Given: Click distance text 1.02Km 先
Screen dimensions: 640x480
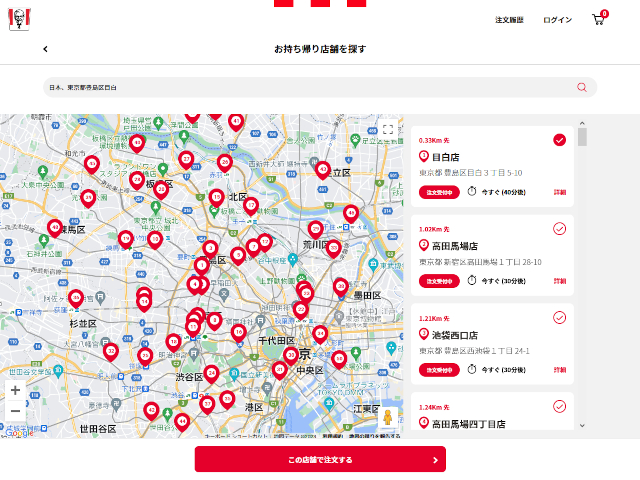Looking at the screenshot, I should coord(434,229).
